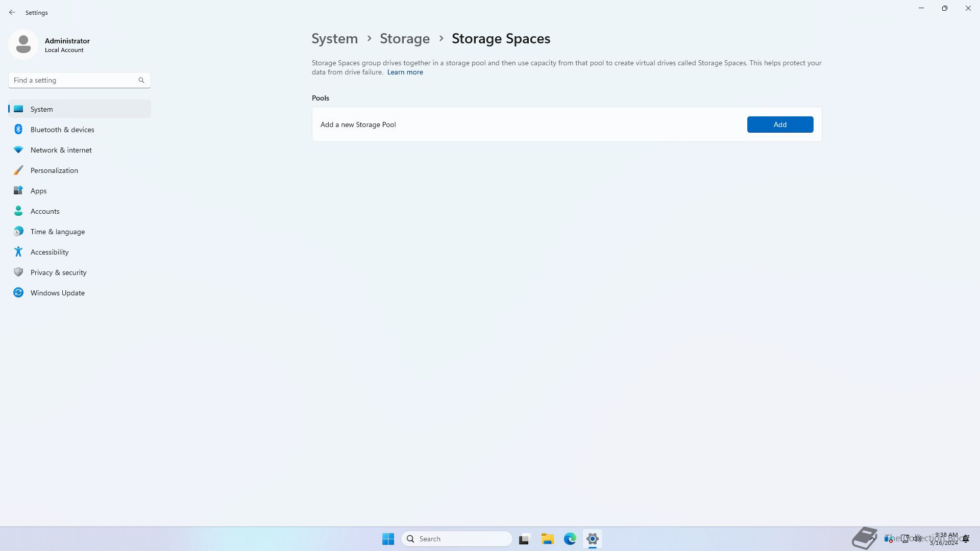This screenshot has height=551, width=980.
Task: Open Windows Update page
Action: pos(57,293)
